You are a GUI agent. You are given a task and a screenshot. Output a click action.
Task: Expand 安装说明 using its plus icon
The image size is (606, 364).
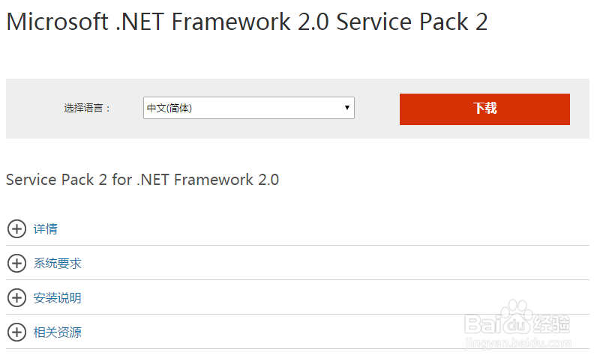click(16, 297)
